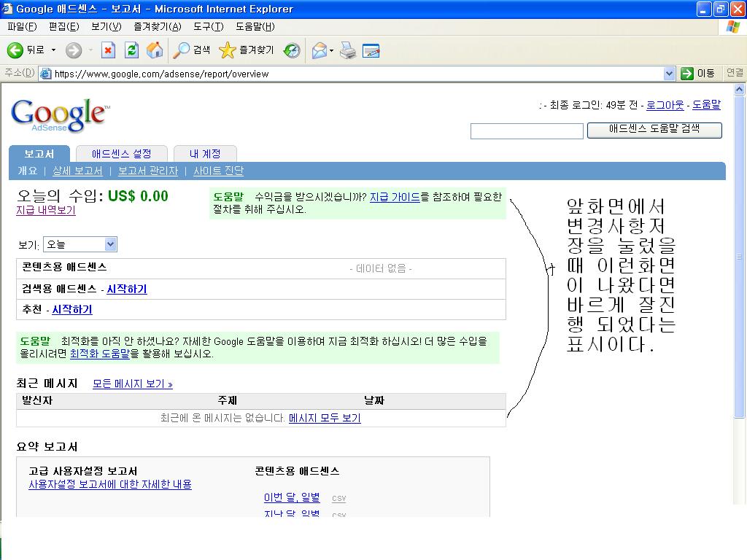The width and height of the screenshot is (747, 560).
Task: Open the 최적화 도움말 link
Action: pos(99,354)
